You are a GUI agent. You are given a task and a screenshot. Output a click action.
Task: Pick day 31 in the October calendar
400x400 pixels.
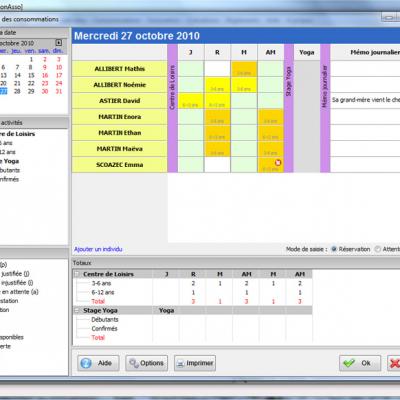point(59,91)
